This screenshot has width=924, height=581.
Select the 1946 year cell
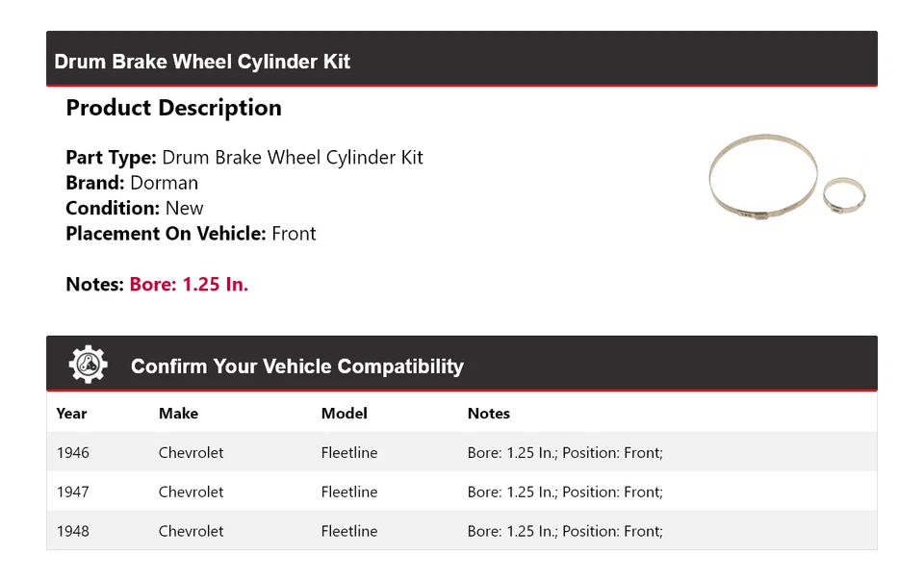click(x=72, y=453)
